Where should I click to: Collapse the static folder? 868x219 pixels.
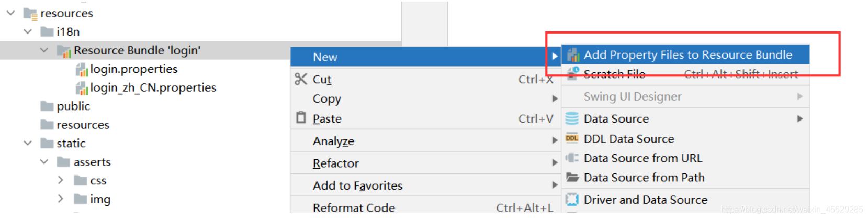tap(28, 143)
